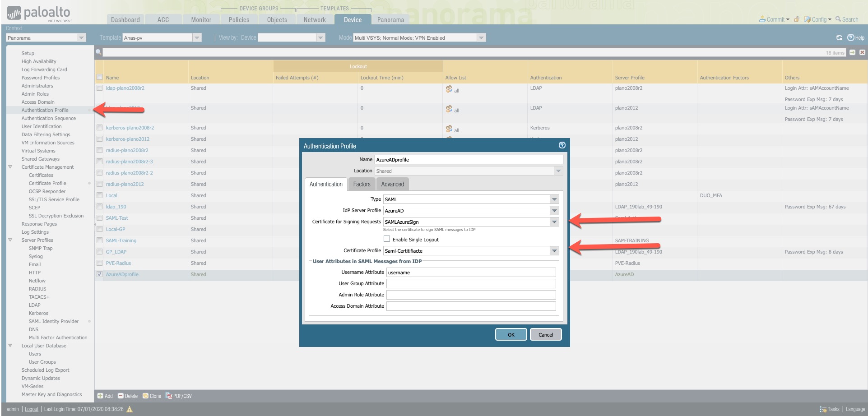This screenshot has height=416, width=868.
Task: Click the warning triangle in status bar
Action: (130, 409)
